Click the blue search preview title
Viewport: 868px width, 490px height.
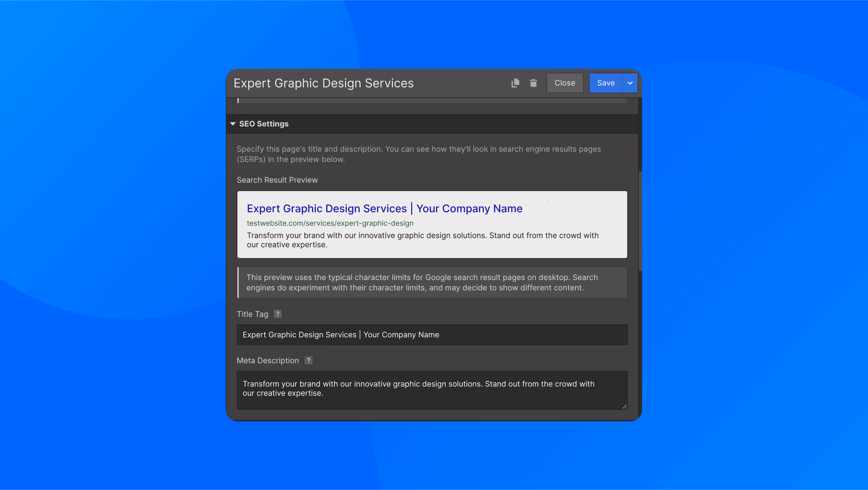[x=385, y=209]
